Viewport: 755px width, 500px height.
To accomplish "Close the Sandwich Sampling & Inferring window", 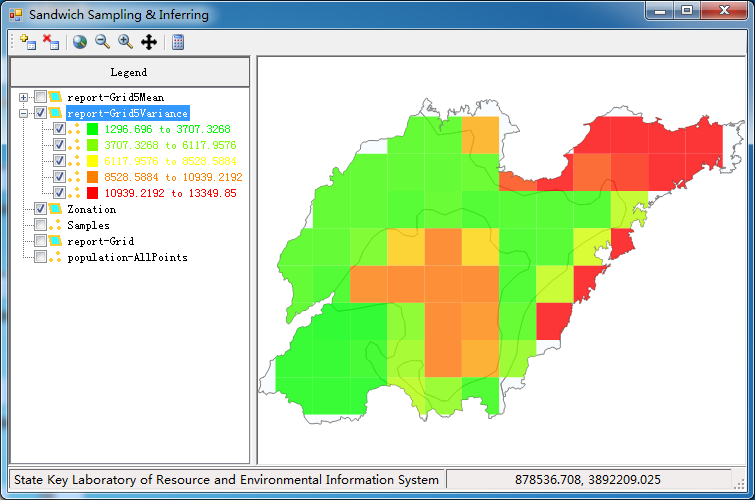I will (x=725, y=11).
